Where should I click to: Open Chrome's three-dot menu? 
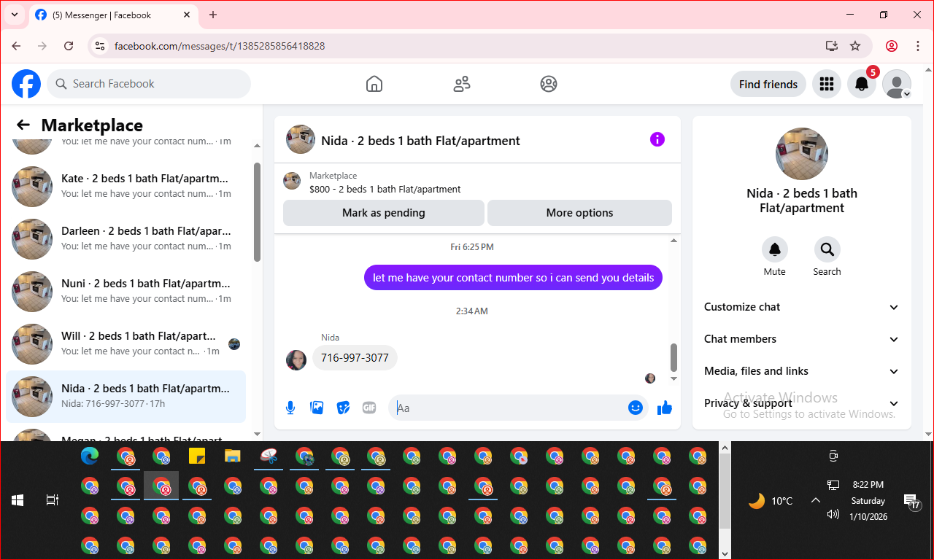pos(918,46)
